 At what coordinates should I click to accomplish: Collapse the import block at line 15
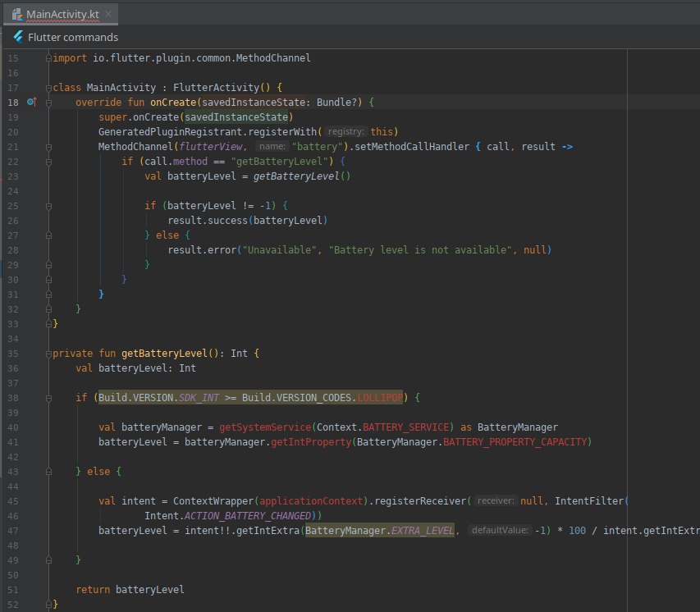(48, 58)
